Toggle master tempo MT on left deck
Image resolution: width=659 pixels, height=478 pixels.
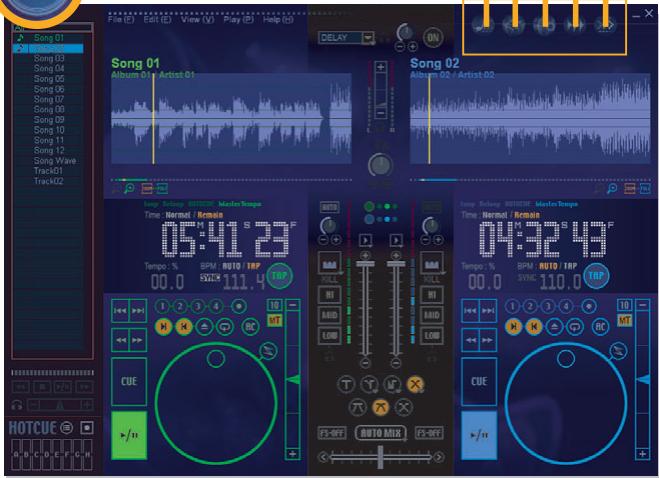tap(274, 321)
